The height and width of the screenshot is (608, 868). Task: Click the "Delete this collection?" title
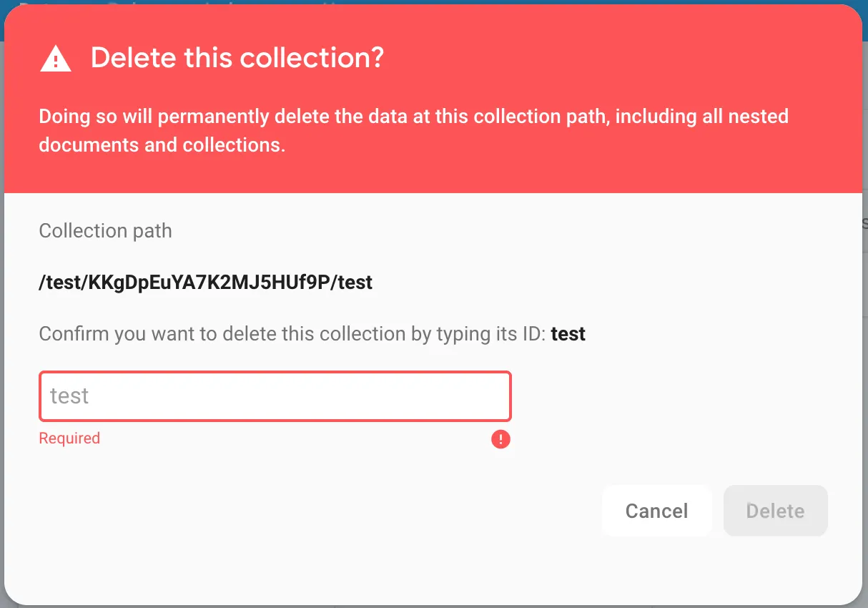click(237, 57)
